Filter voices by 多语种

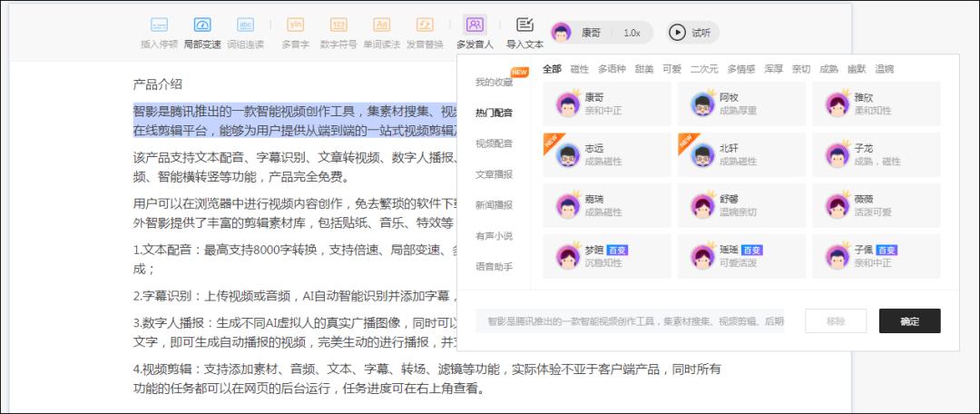click(612, 69)
